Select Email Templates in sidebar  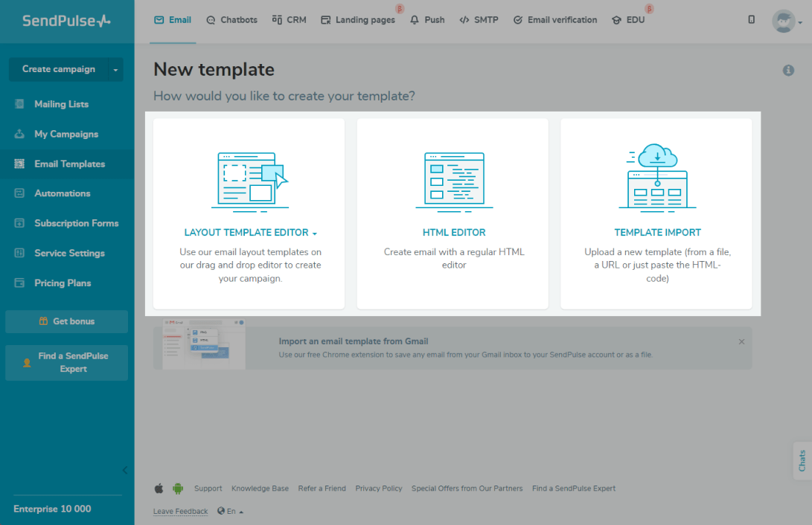[x=70, y=164]
